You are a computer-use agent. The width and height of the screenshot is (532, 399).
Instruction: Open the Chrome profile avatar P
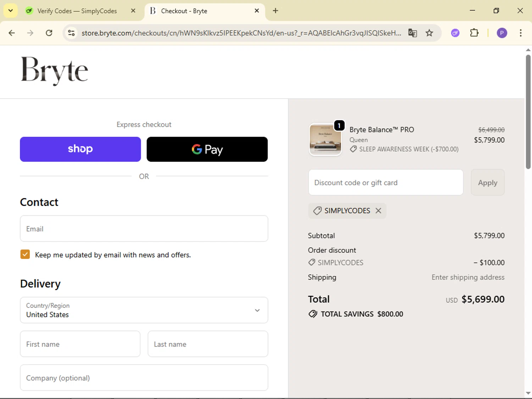501,33
